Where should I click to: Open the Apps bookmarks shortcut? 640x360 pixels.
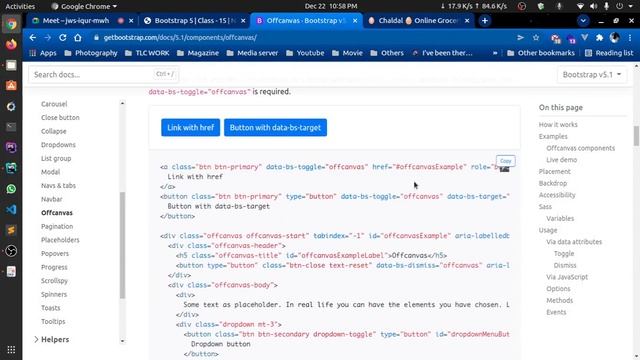pos(42,53)
